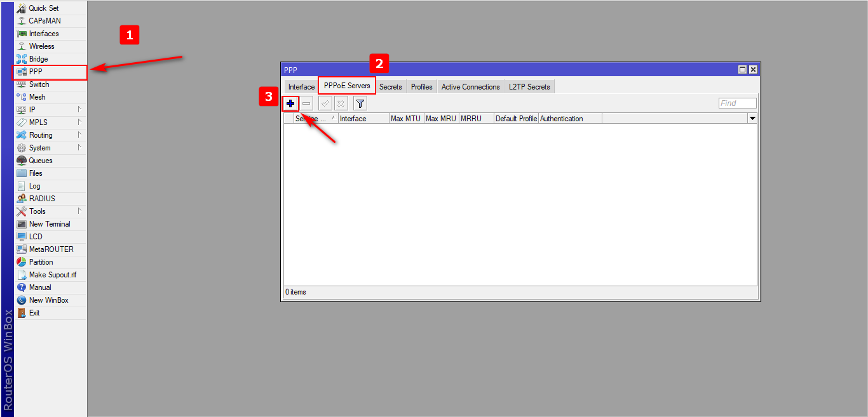
Task: Open the Files sidebar item
Action: (36, 173)
